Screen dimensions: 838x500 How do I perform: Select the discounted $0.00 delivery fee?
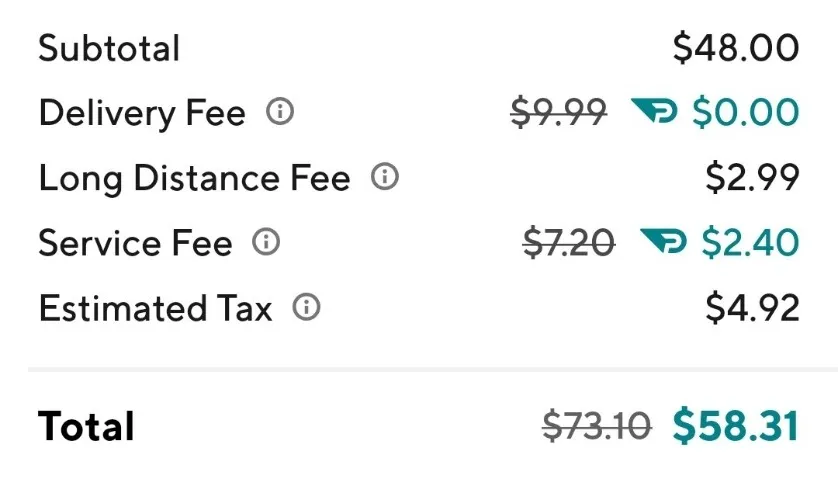745,113
